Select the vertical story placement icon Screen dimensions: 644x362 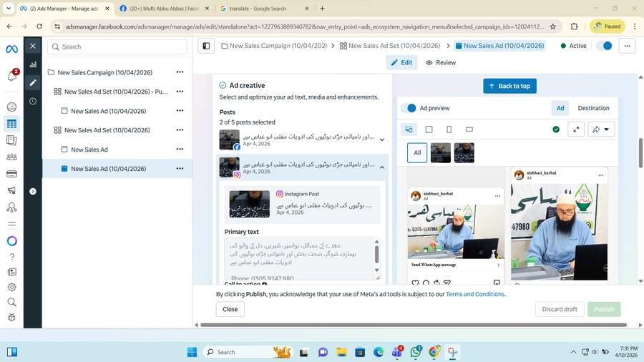click(x=449, y=129)
